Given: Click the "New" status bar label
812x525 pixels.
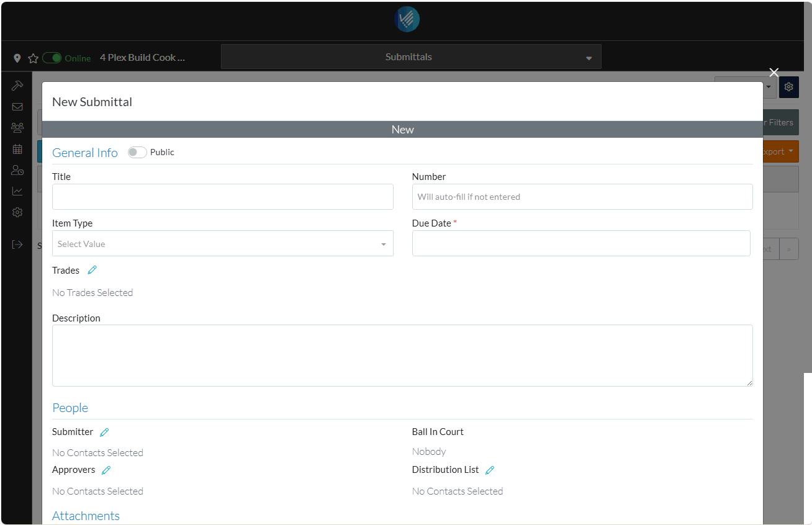Looking at the screenshot, I should coord(402,129).
